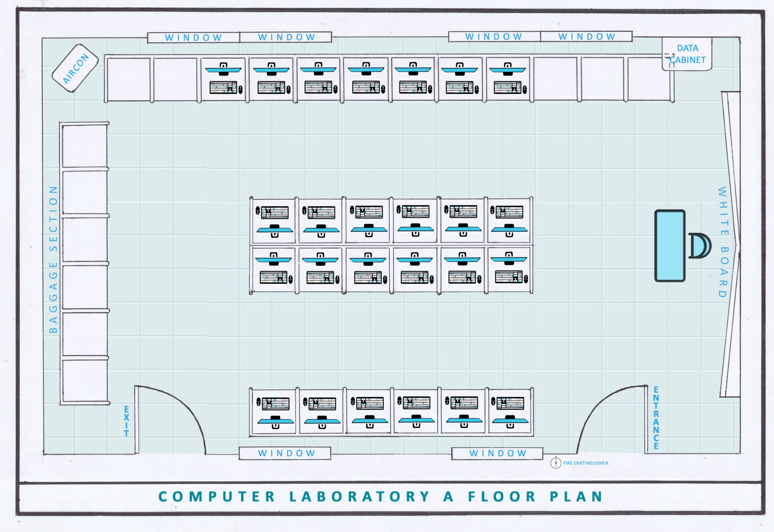The image size is (774, 532).
Task: Click the last keyboard in top row
Action: coord(507,88)
